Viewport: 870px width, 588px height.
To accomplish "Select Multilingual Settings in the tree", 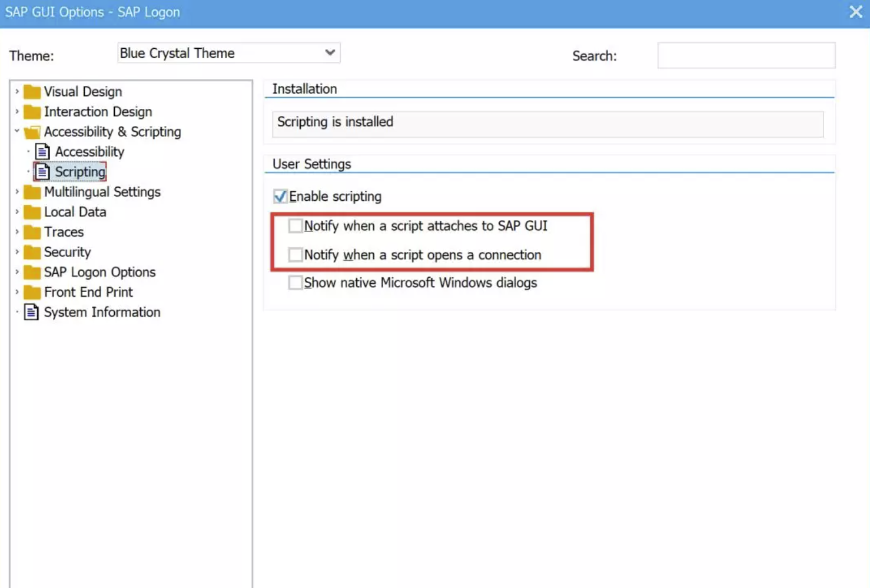I will coord(102,192).
